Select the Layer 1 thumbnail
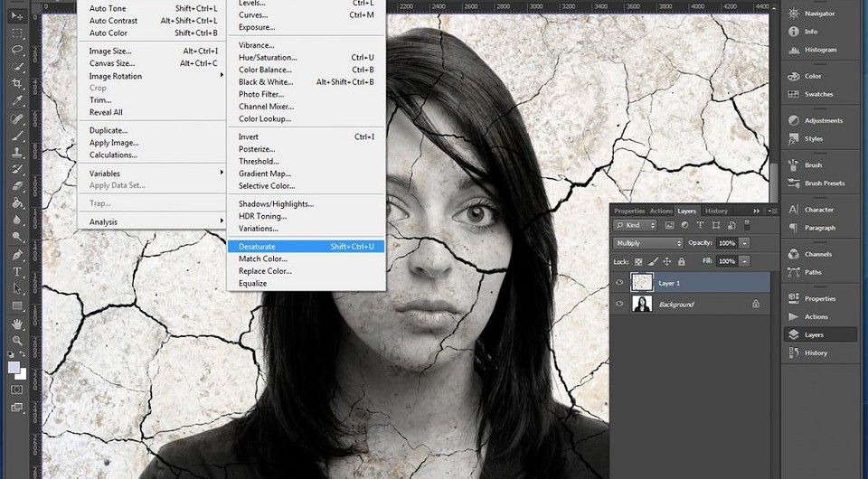 (641, 283)
